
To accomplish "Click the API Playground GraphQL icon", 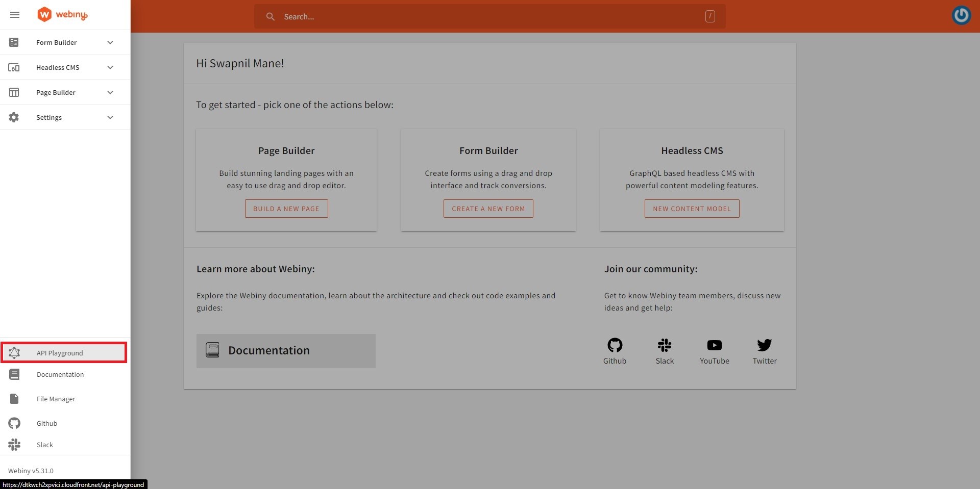I will [x=14, y=352].
